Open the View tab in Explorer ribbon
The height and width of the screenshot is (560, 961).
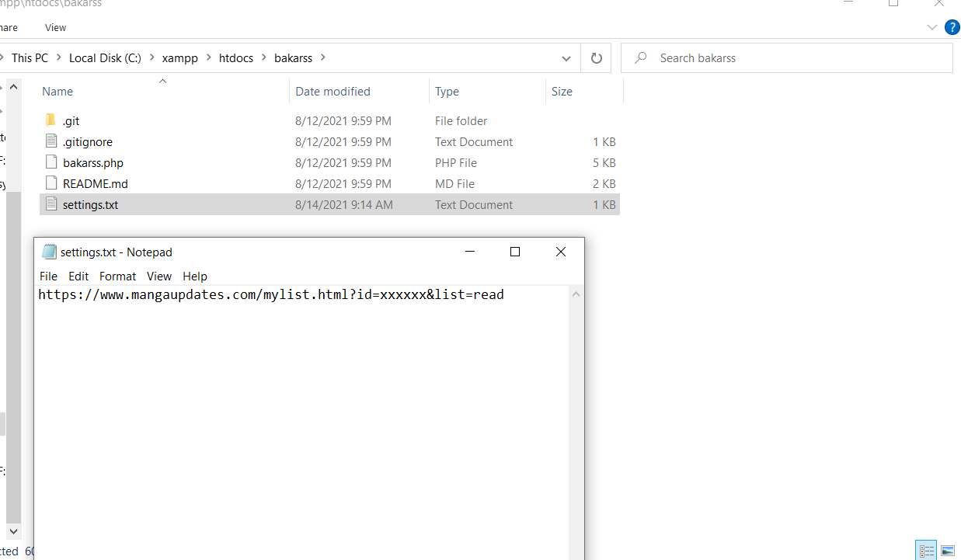point(55,27)
